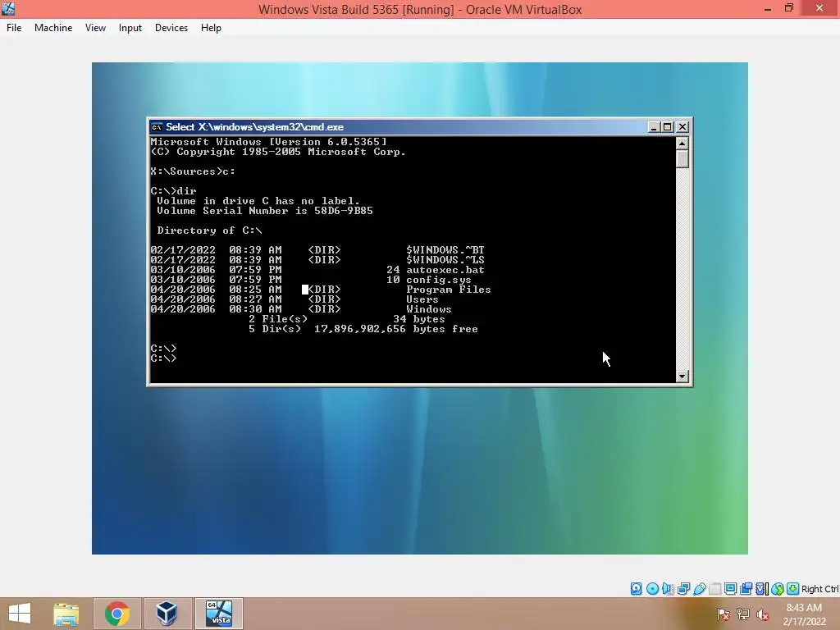Open VirtualBox Manager from the taskbar
Screen dimensions: 840x630
167,614
